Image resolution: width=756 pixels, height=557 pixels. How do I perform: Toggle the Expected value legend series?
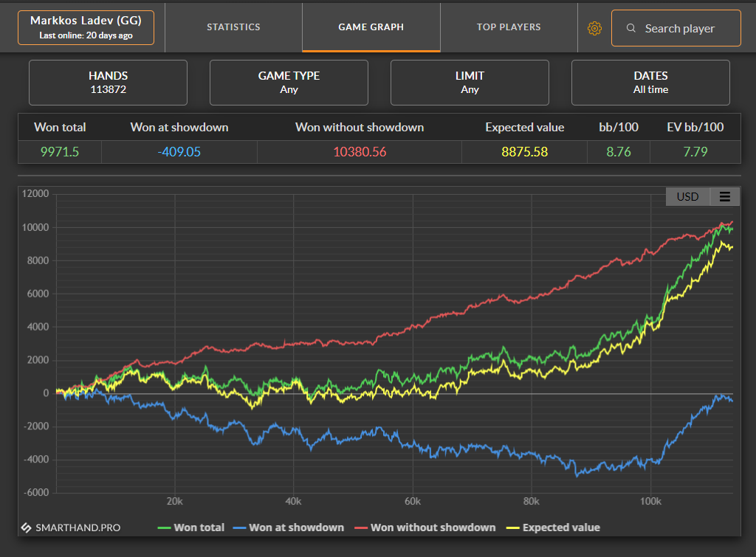coord(553,527)
